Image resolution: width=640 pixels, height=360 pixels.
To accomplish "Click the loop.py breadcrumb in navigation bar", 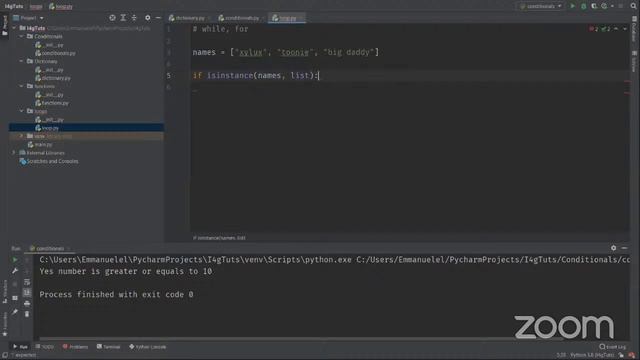I will 61,6.
